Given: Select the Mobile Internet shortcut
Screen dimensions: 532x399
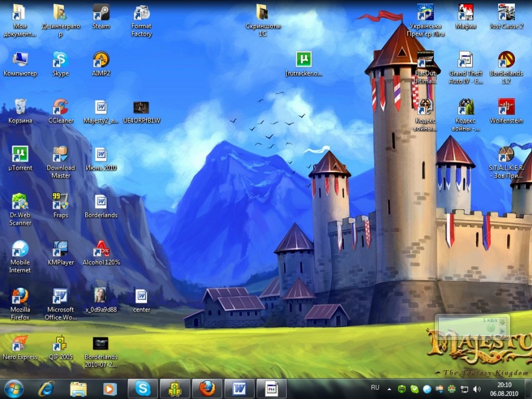Looking at the screenshot, I should point(20,257).
